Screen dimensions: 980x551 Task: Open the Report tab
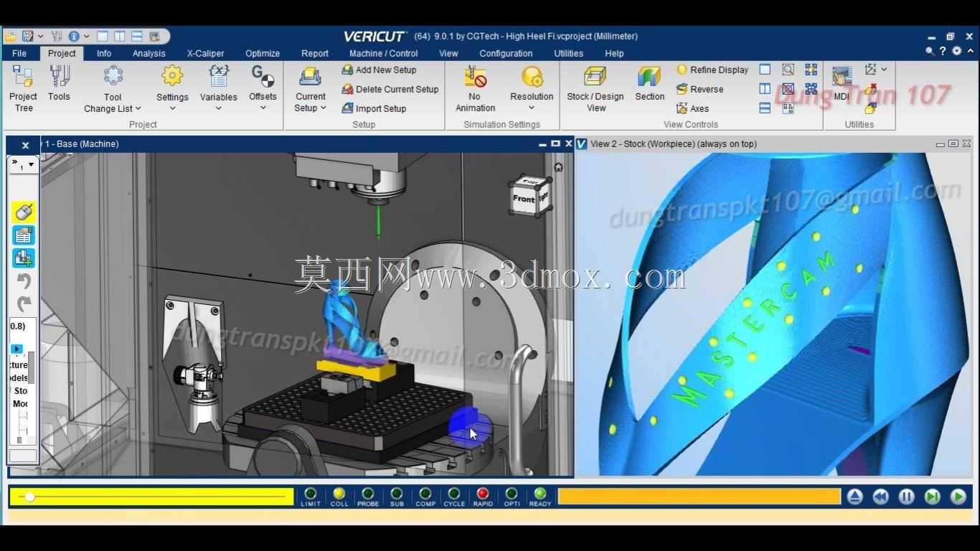315,53
